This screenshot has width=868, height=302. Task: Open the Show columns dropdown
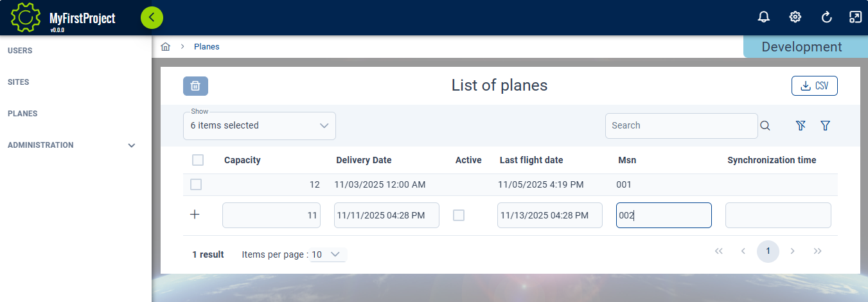coord(260,126)
